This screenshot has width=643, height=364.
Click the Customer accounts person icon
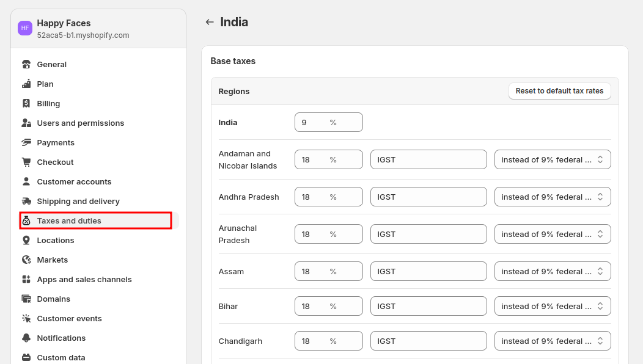(26, 181)
